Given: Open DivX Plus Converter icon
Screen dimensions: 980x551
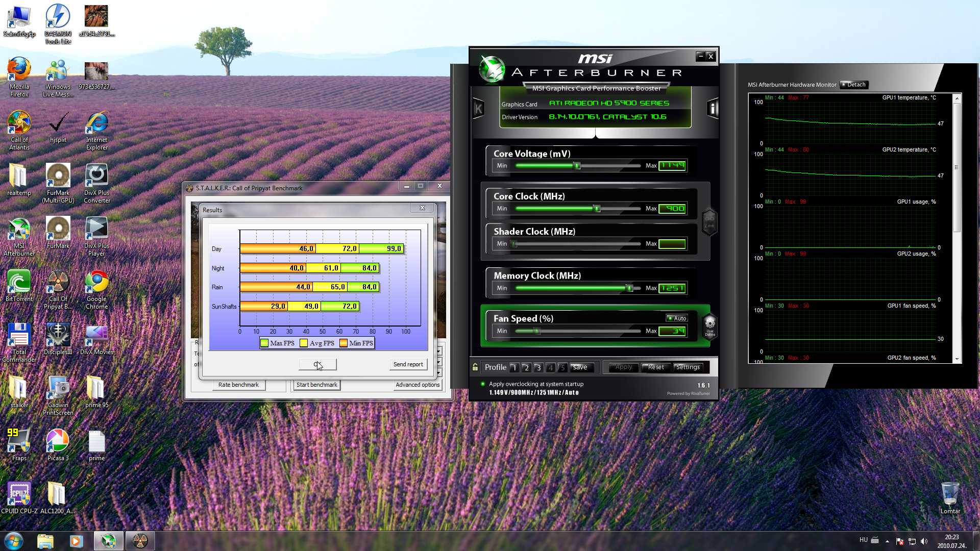Looking at the screenshot, I should pos(96,183).
